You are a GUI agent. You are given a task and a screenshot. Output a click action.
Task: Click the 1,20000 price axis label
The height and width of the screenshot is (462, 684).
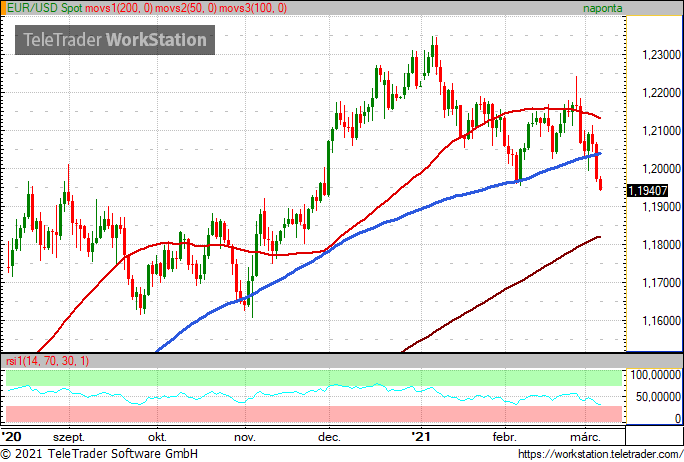tap(662, 169)
